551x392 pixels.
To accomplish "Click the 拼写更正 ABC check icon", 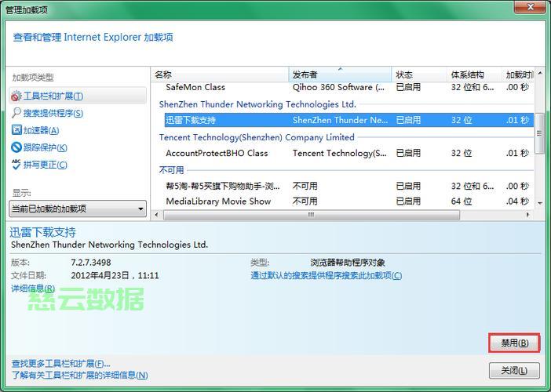I will 16,164.
